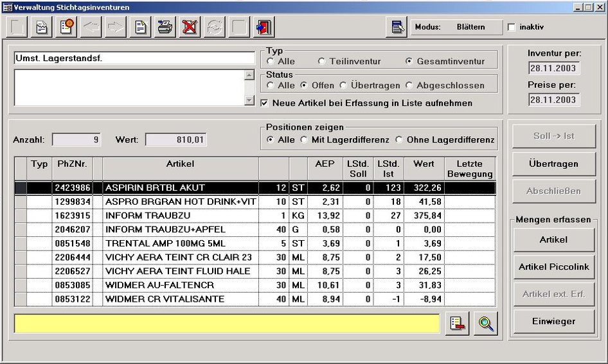Uncheck Neue Artikel bei Erfassung checkbox
This screenshot has height=364, width=608.
pos(265,103)
